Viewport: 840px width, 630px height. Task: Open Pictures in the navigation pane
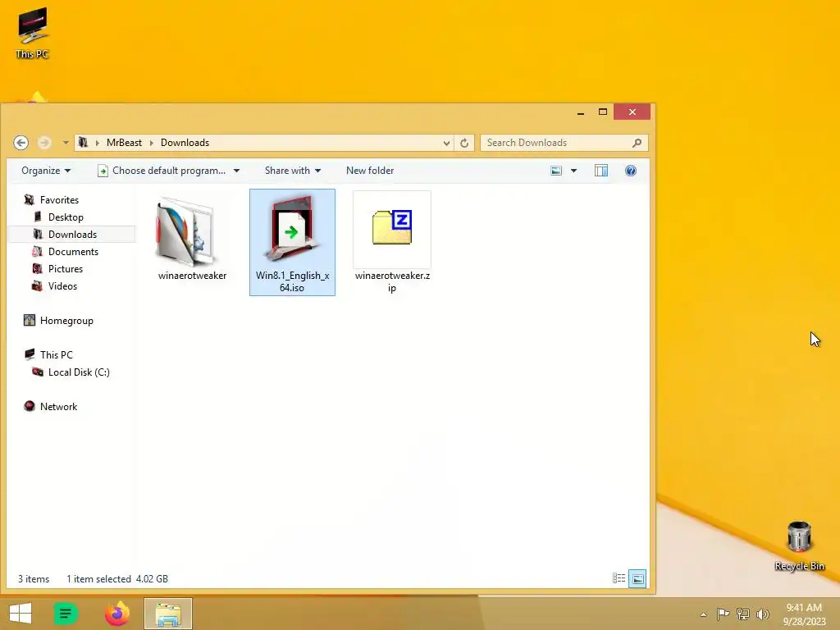click(x=66, y=268)
